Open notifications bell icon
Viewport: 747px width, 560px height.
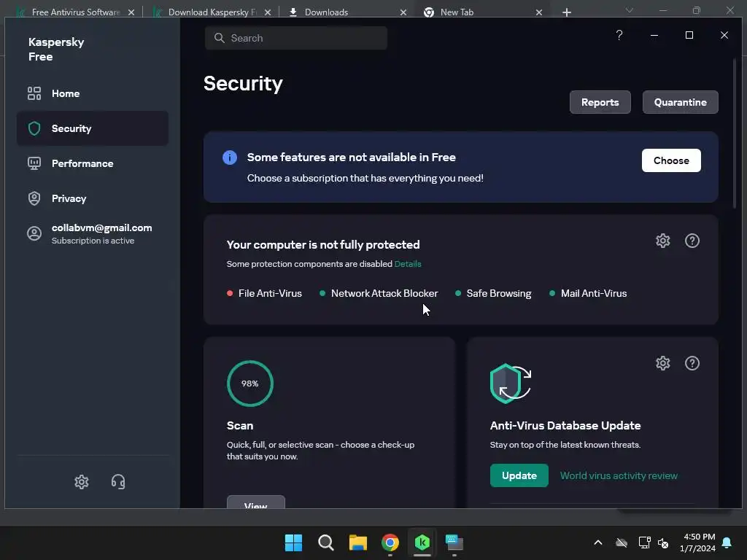click(x=727, y=542)
